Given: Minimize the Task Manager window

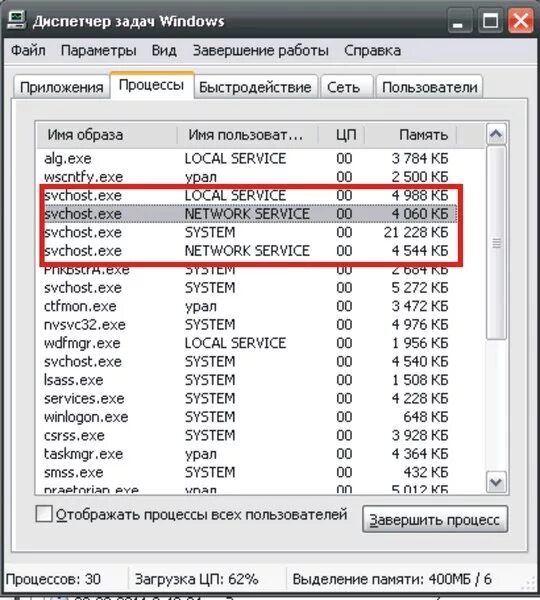Looking at the screenshot, I should (460, 21).
